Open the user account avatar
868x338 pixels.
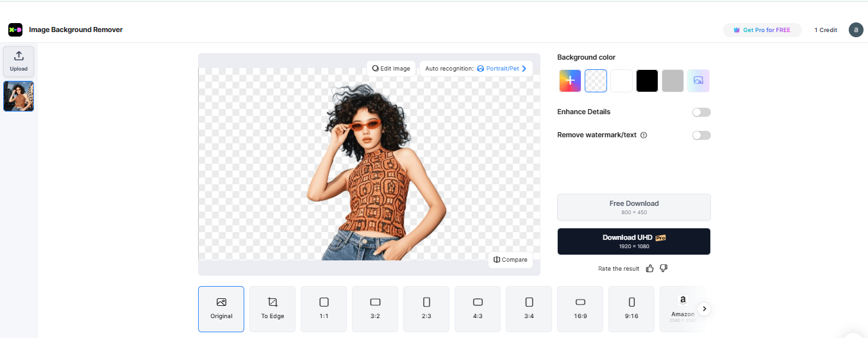(856, 30)
